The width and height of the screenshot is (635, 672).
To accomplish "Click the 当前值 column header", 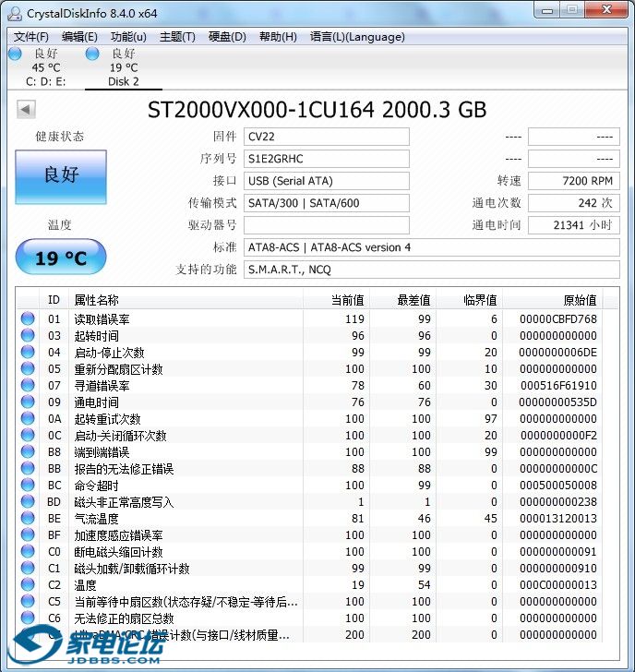I will [336, 300].
